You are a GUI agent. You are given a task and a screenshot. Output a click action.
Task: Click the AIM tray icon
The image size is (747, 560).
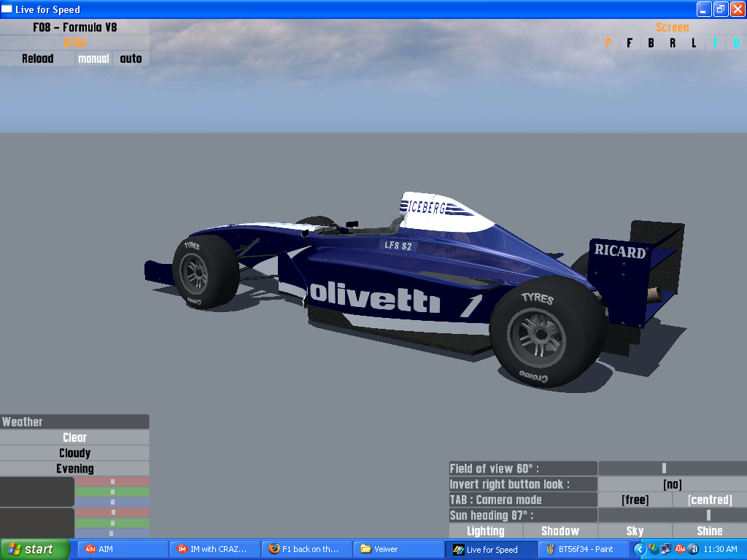pos(680,550)
